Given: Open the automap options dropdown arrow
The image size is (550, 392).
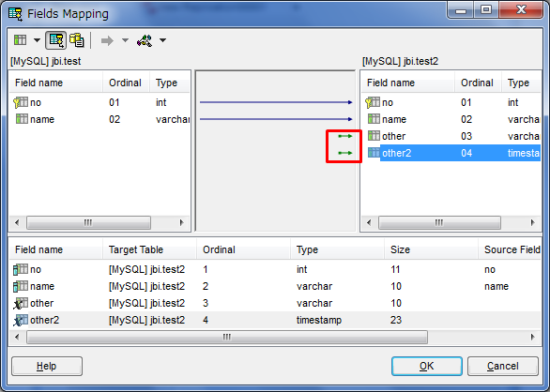Looking at the screenshot, I should pyautogui.click(x=162, y=40).
